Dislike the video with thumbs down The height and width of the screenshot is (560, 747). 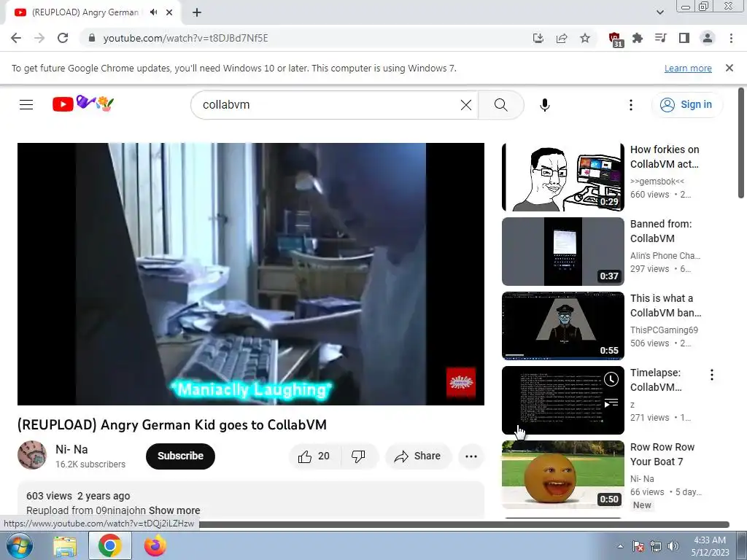click(x=359, y=456)
